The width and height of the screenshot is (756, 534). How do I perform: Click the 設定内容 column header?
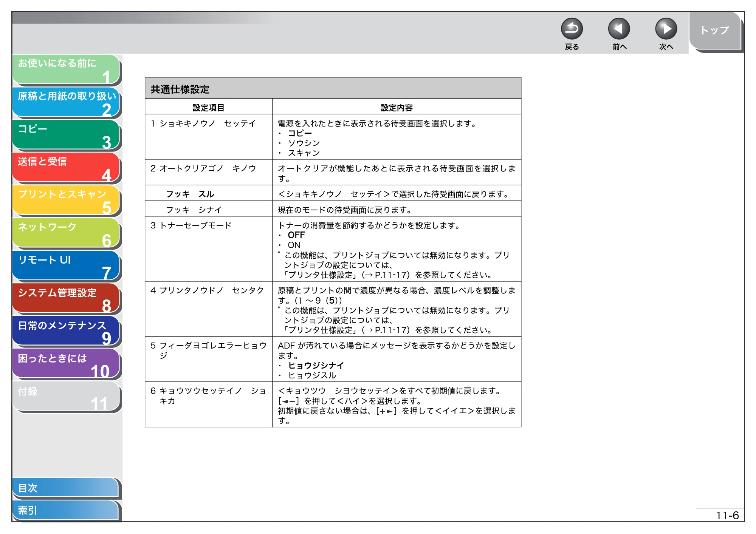[x=397, y=108]
